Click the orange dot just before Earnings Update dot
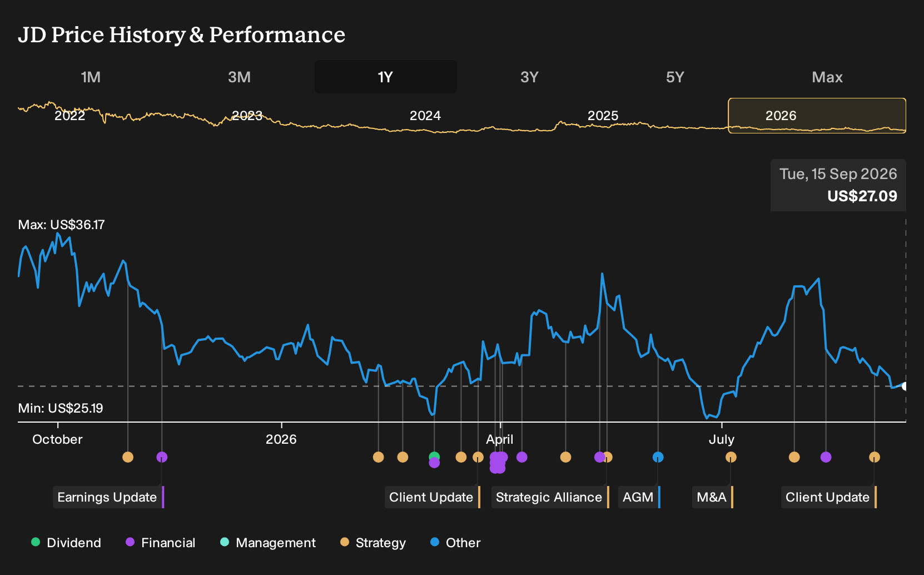This screenshot has width=924, height=575. click(x=128, y=457)
